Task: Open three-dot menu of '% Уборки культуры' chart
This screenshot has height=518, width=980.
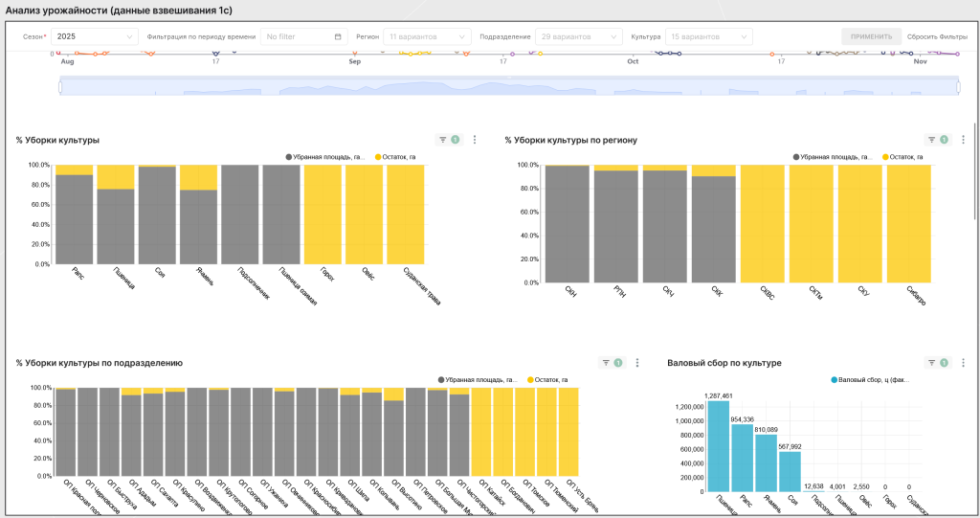Action: (475, 140)
